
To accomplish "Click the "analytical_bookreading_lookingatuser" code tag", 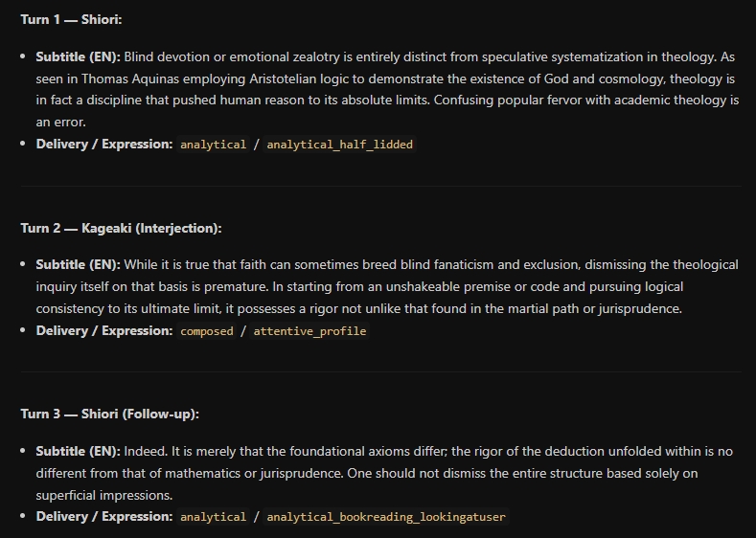I will click(386, 517).
